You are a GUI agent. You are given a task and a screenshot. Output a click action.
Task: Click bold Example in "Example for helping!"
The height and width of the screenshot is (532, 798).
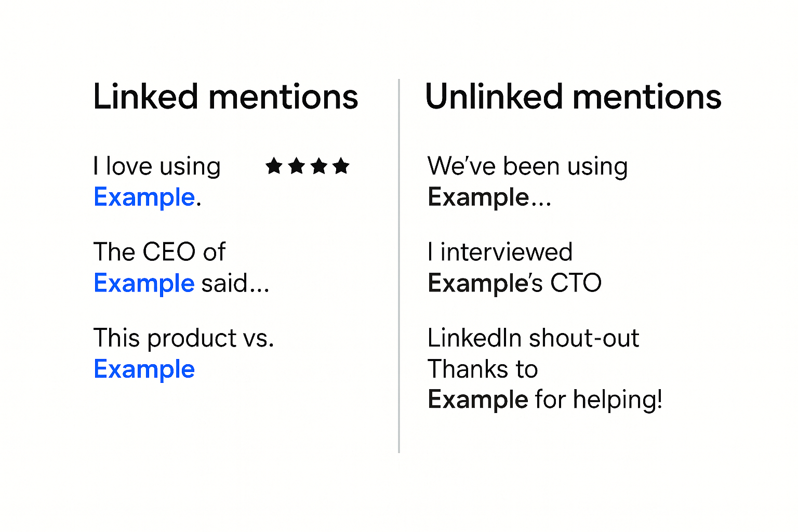coord(478,400)
